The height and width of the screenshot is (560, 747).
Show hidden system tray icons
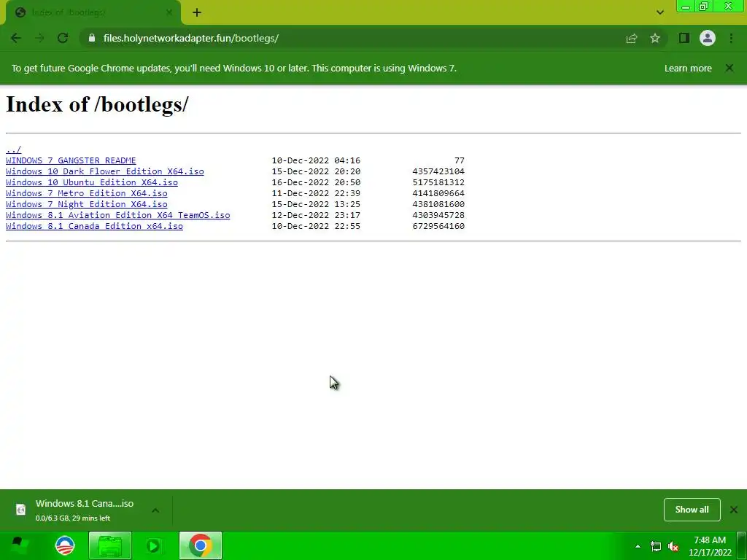click(638, 546)
